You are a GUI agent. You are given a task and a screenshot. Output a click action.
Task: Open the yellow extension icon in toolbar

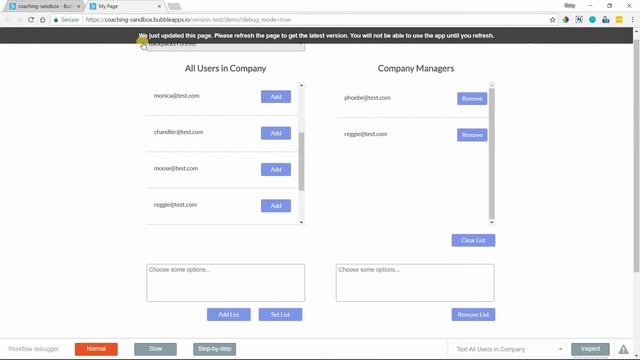[x=619, y=20]
